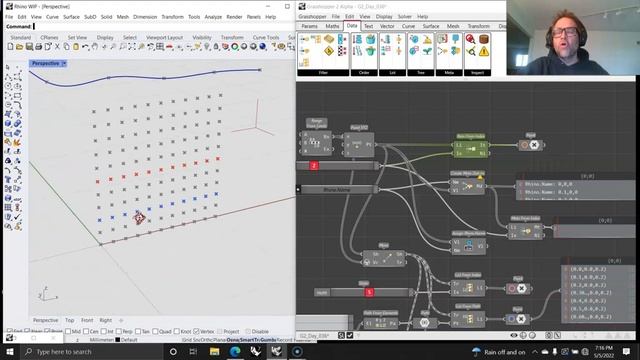The height and width of the screenshot is (360, 640).
Task: Click the red magnifier icon in Inspect group
Action: 471,39
